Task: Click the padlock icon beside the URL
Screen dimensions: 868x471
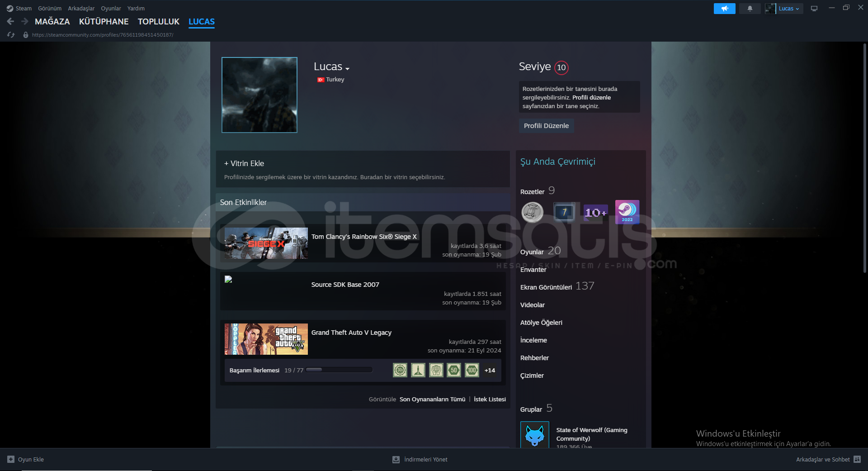Action: coord(26,35)
